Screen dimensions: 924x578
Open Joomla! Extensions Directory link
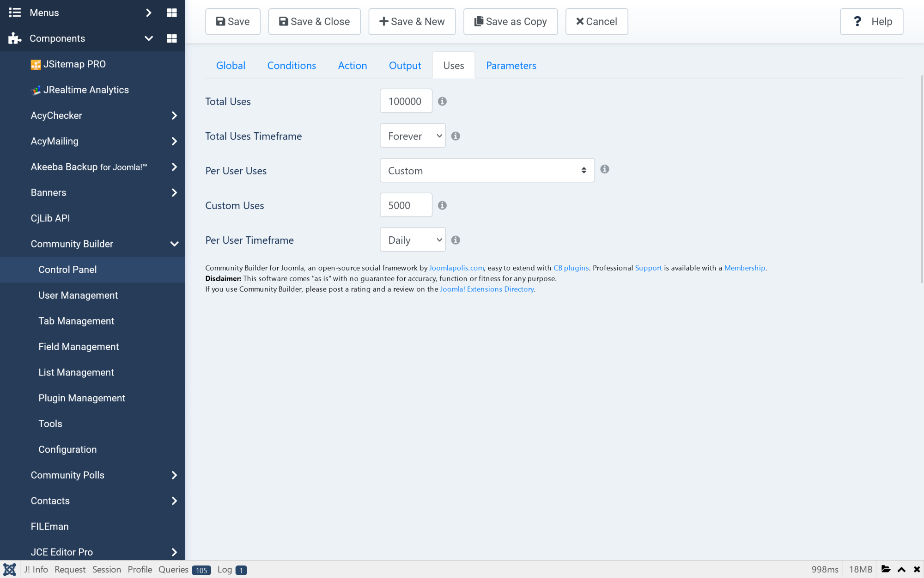tap(487, 289)
